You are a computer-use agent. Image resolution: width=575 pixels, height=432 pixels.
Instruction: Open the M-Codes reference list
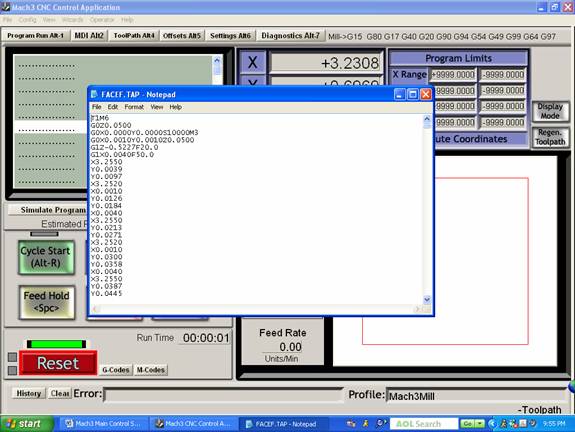point(150,370)
